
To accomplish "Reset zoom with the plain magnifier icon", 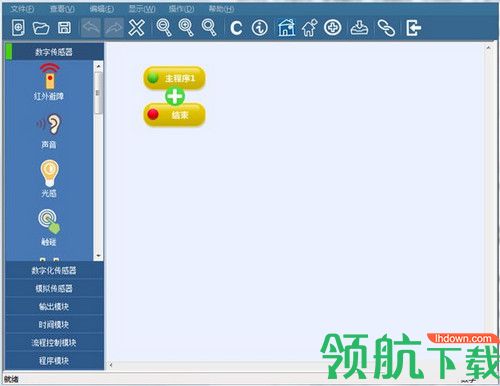I will coord(209,28).
